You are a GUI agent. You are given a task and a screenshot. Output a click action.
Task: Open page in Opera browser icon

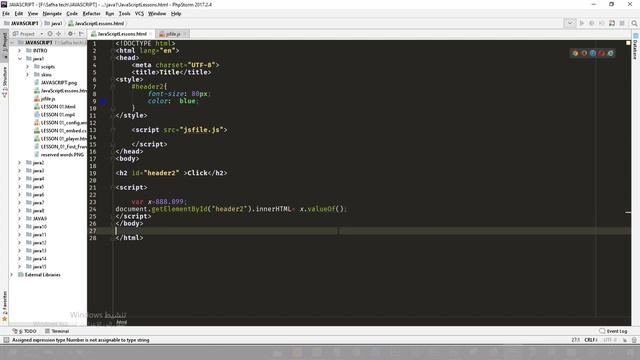(x=602, y=53)
